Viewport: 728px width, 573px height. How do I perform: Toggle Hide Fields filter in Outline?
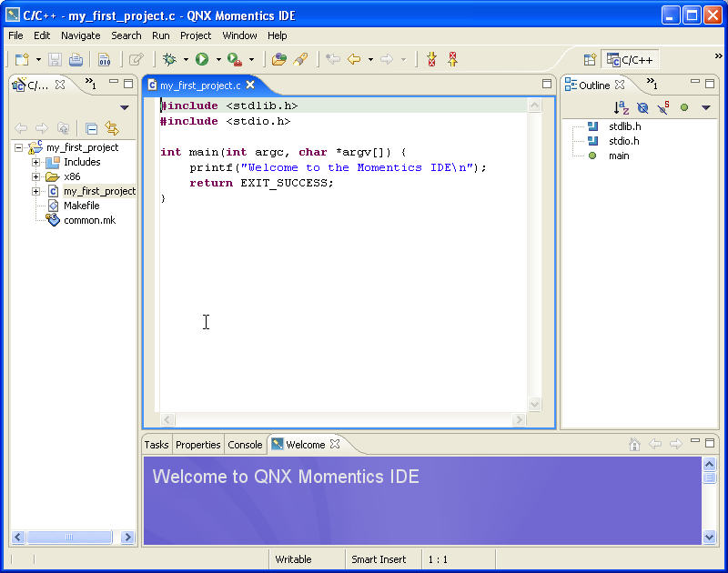pyautogui.click(x=642, y=107)
